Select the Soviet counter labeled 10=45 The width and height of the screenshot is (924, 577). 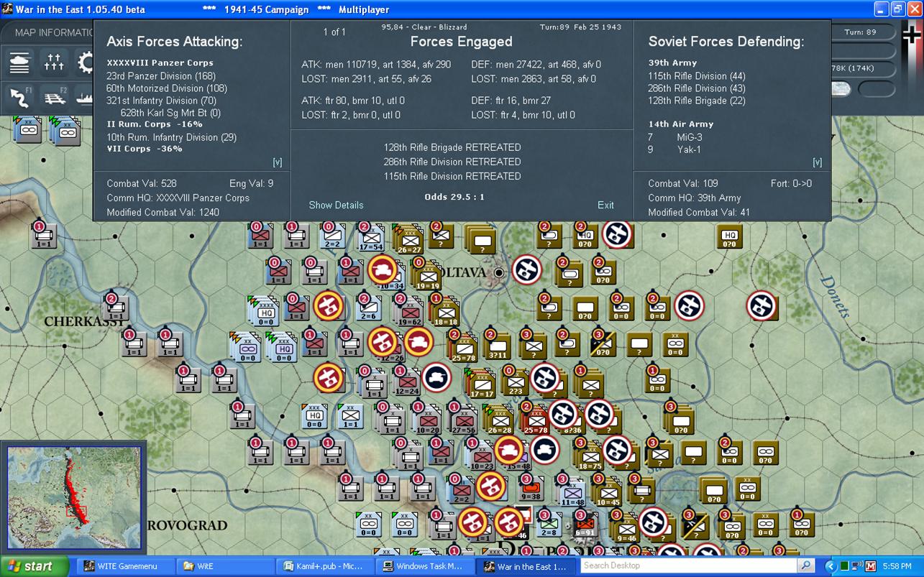coord(608,491)
